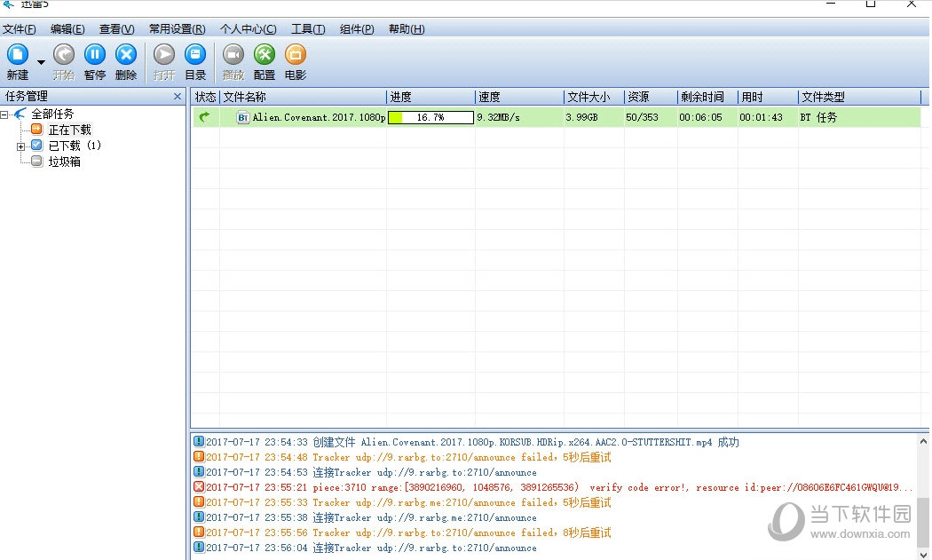Click the green downloading status arrow icon

point(204,117)
